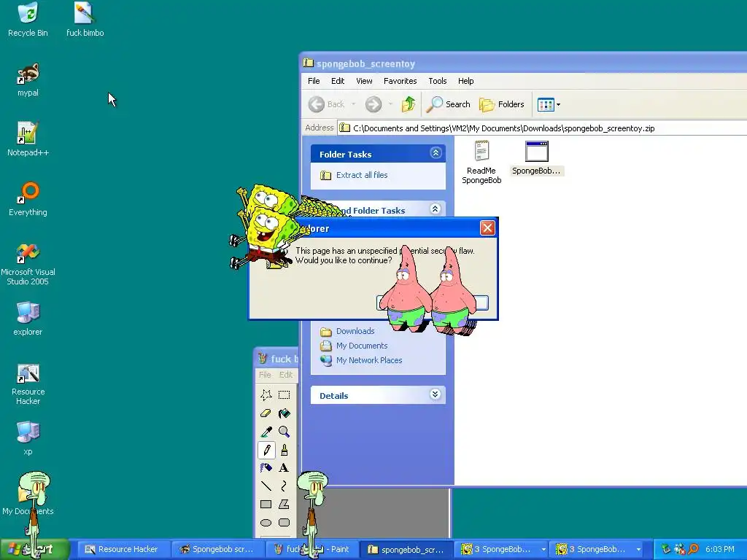Viewport: 747px width, 560px height.
Task: Switch to Spongebob scr... taskbar button with SpongeBob icon
Action: pyautogui.click(x=216, y=549)
